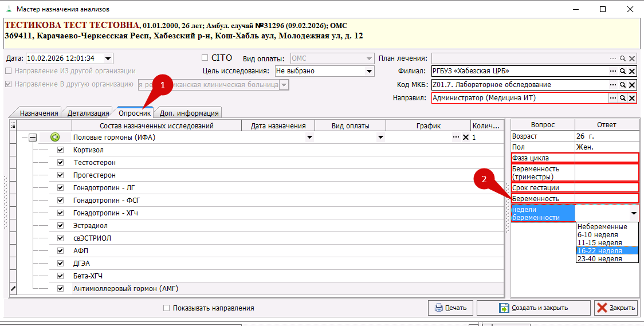Enable the Показывать направления checkbox
Image resolution: width=644 pixels, height=326 pixels.
pos(166,308)
